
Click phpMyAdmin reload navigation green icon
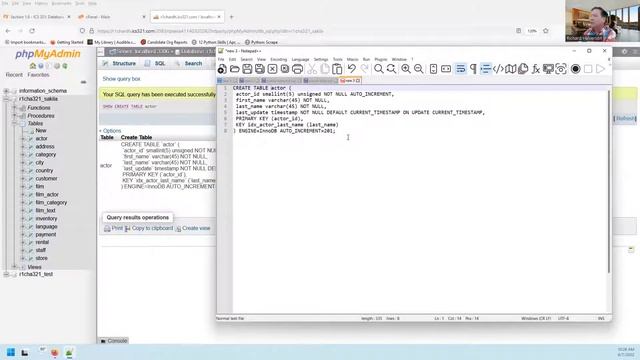pyautogui.click(x=65, y=66)
